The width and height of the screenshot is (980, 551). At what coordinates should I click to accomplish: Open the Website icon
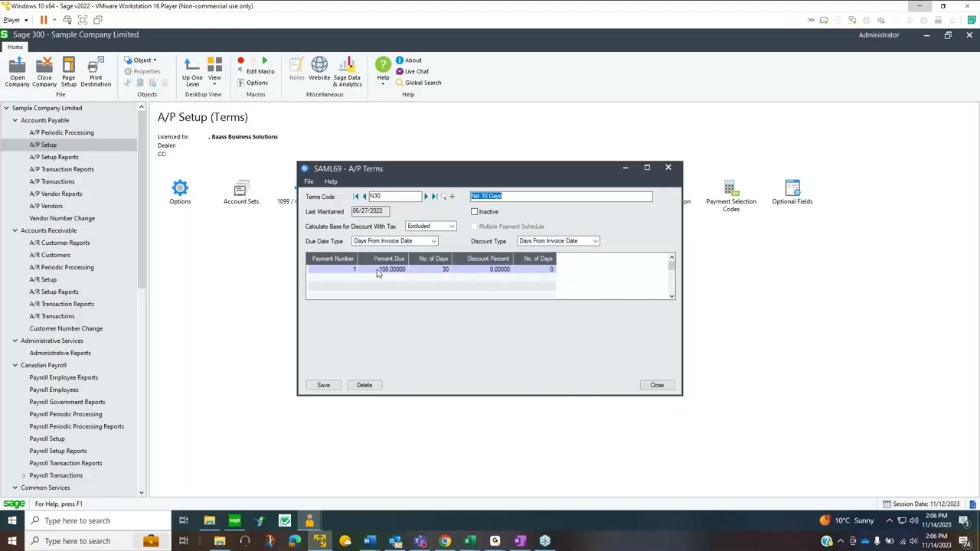[319, 69]
